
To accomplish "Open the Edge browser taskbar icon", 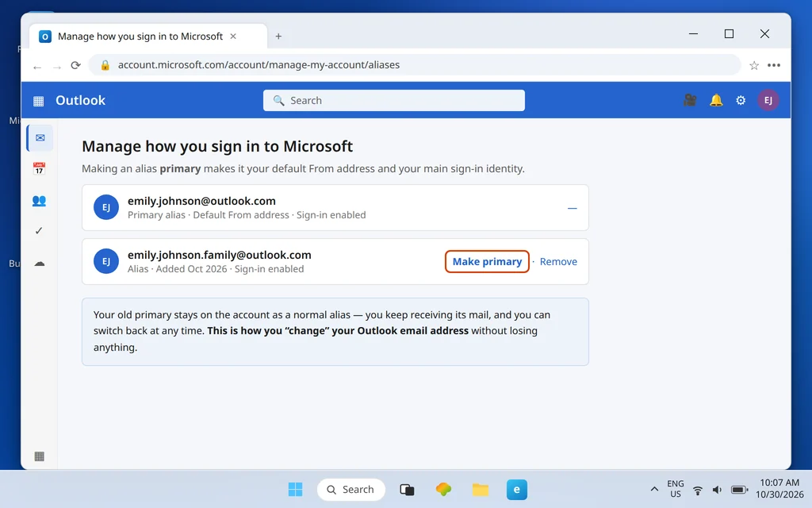I will (x=516, y=489).
